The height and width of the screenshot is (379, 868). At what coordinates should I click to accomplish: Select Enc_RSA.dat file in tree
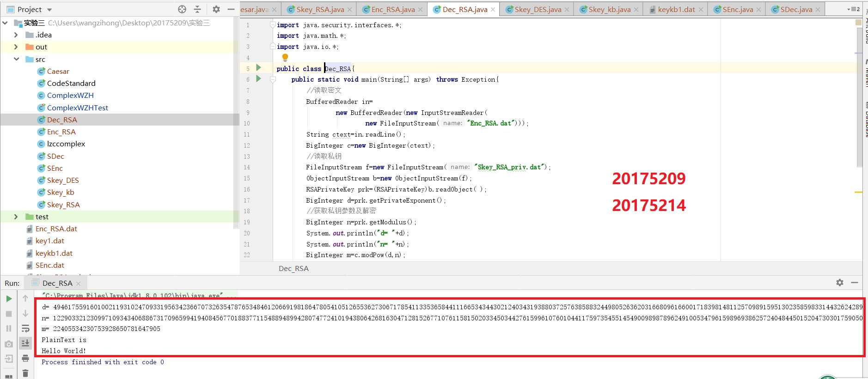56,229
